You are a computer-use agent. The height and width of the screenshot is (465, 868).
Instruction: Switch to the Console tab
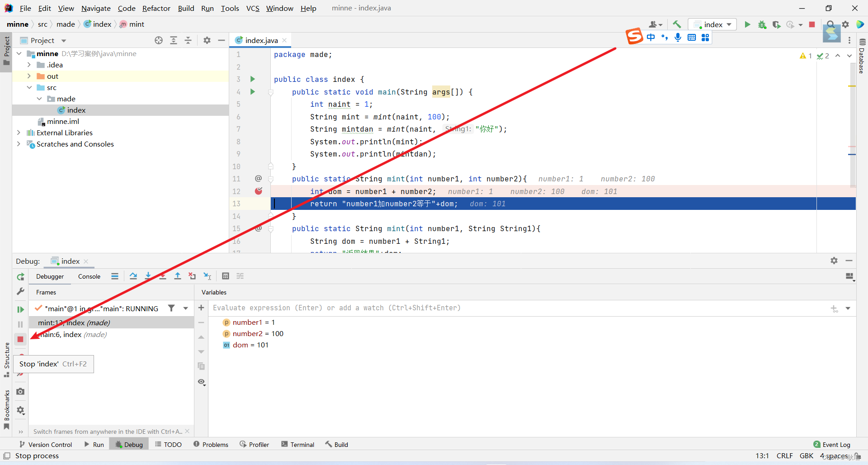pos(89,276)
